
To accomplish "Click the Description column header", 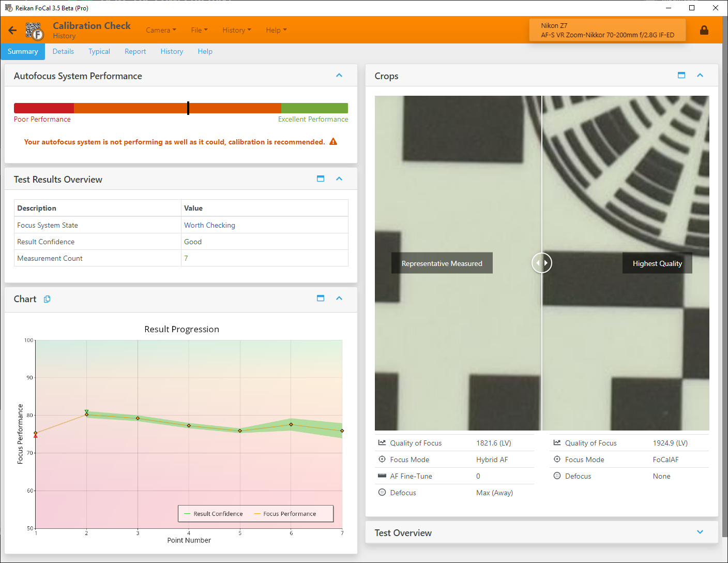I will pos(37,208).
